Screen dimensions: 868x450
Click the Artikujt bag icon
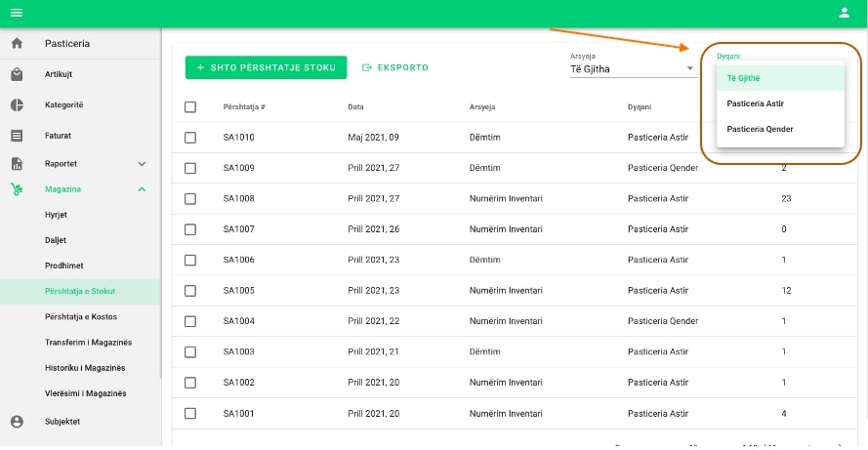[17, 74]
